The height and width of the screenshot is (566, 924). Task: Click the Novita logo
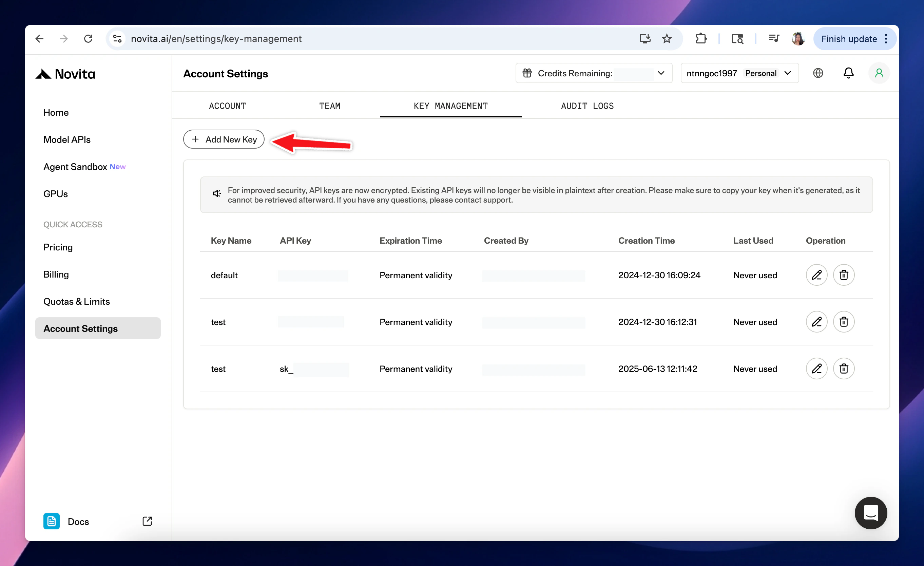(65, 74)
